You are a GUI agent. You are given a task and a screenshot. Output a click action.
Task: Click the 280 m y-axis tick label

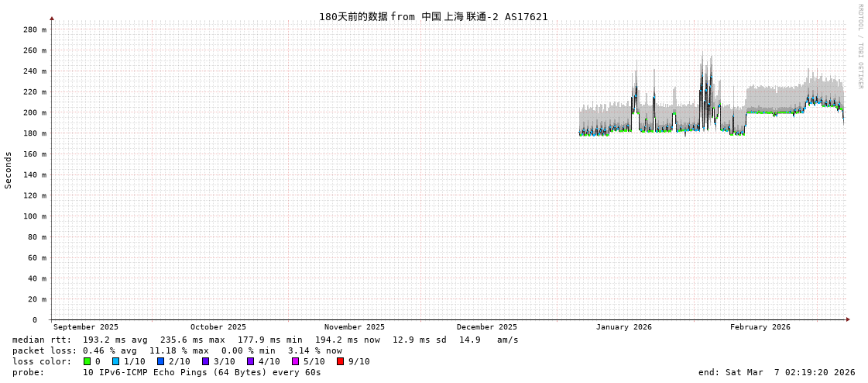pyautogui.click(x=34, y=29)
